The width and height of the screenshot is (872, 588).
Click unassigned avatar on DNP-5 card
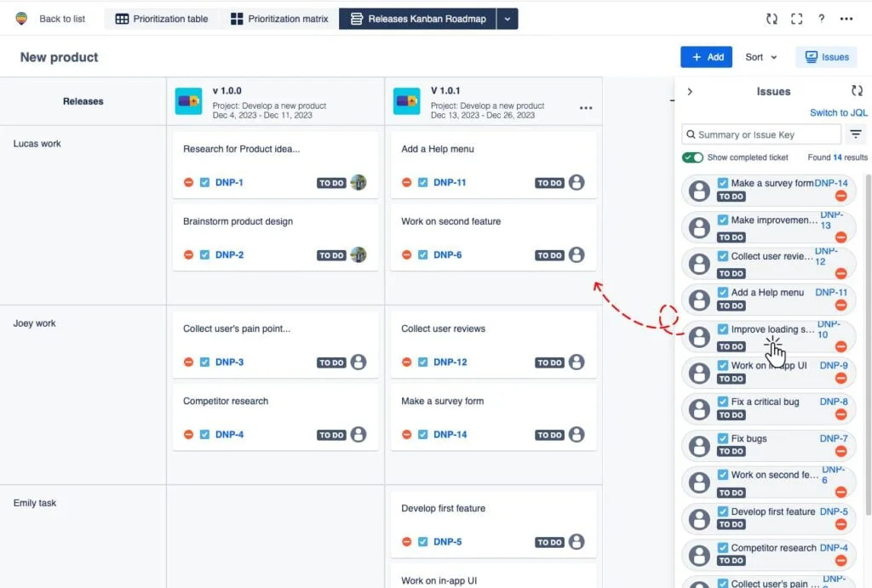tap(577, 541)
